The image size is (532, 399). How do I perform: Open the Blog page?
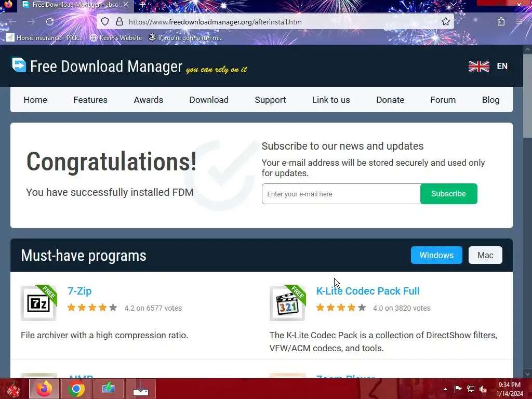coord(490,100)
